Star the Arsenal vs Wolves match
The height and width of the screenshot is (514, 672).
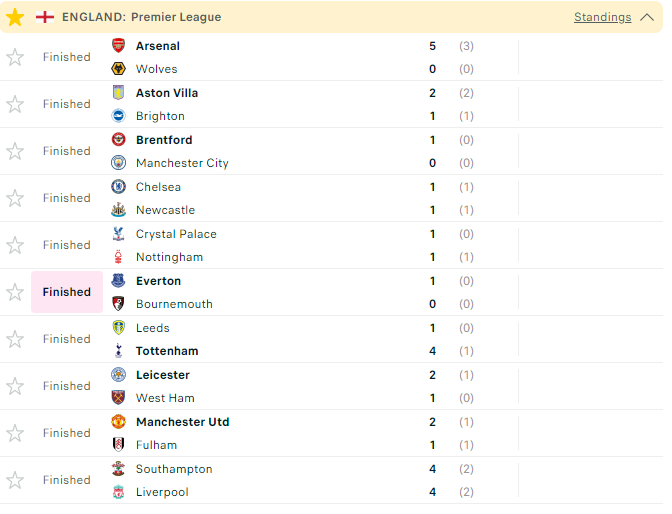point(15,57)
